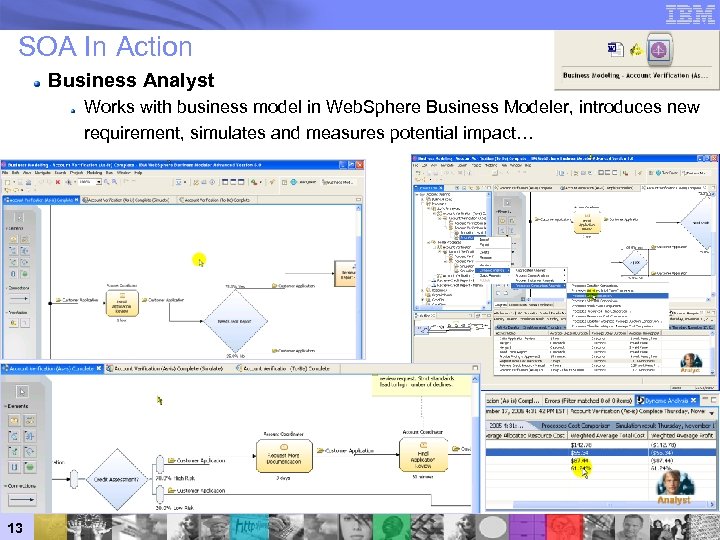
Task: Collapse Connections section in enlarged bottom-left palette
Action: 20,486
